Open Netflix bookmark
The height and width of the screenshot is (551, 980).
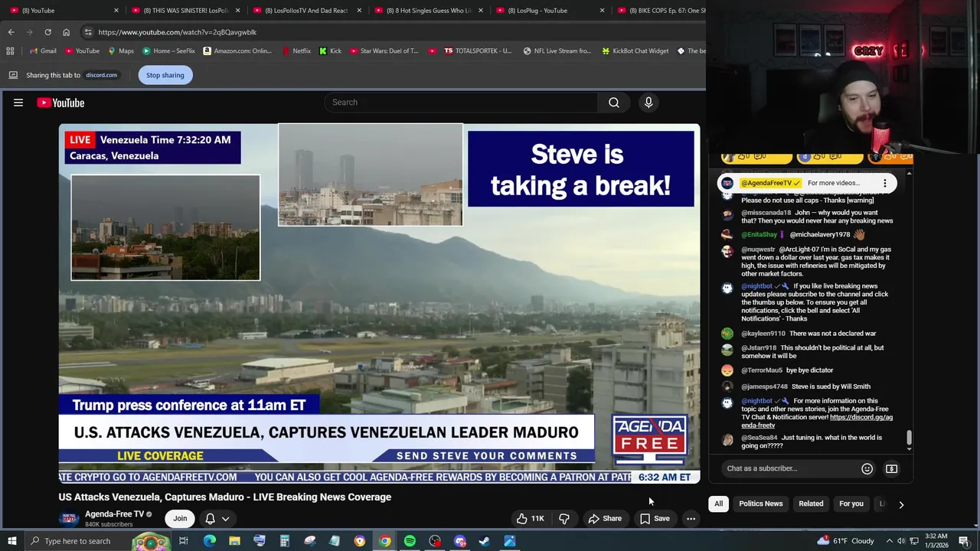296,51
